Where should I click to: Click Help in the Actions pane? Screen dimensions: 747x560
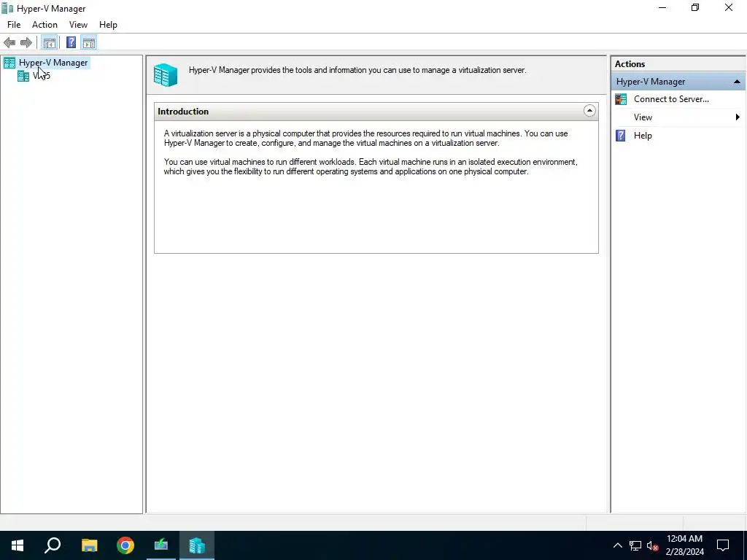click(x=643, y=136)
